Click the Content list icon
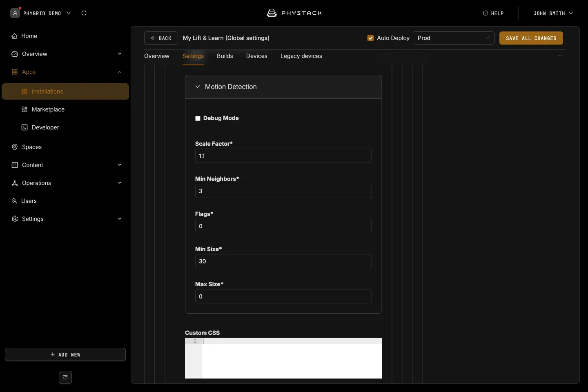The height and width of the screenshot is (392, 588). [15, 165]
